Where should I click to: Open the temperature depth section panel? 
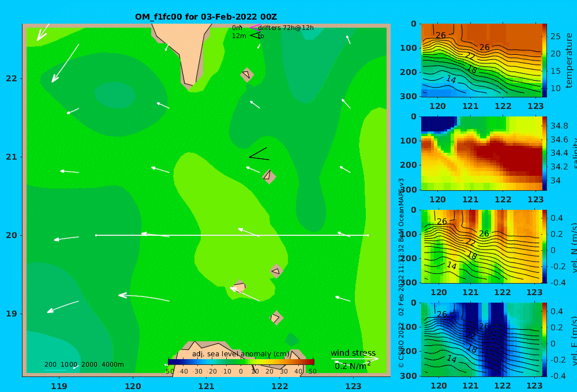(481, 61)
